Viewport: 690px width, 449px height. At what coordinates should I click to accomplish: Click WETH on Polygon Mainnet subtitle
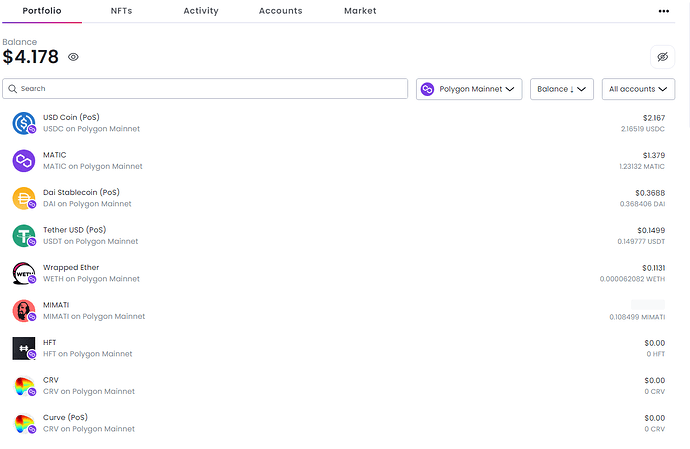[91, 279]
